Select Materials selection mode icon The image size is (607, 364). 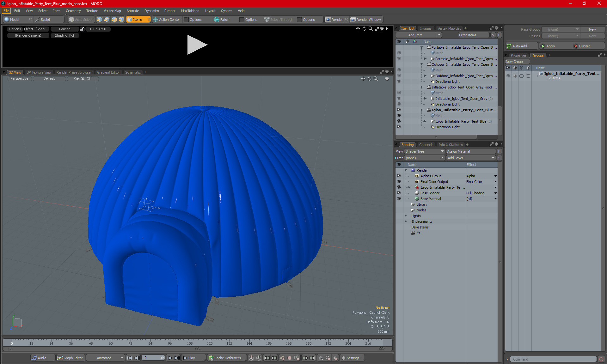point(121,20)
